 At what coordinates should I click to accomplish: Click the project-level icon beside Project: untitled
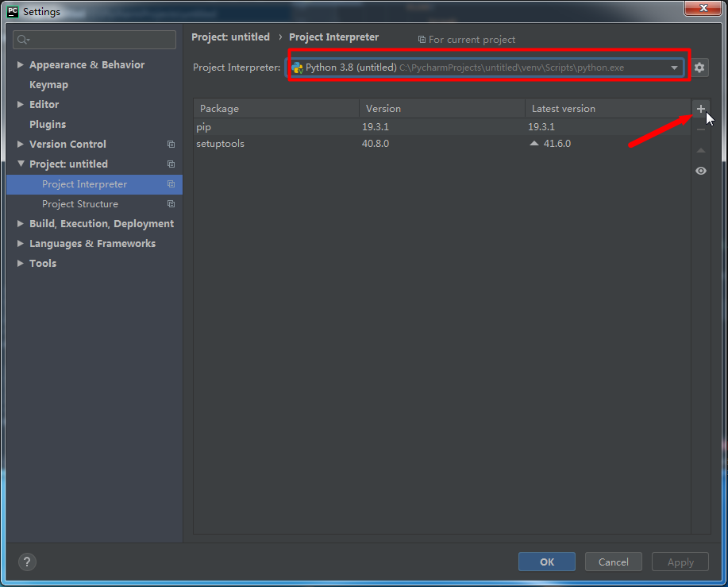pyautogui.click(x=171, y=164)
